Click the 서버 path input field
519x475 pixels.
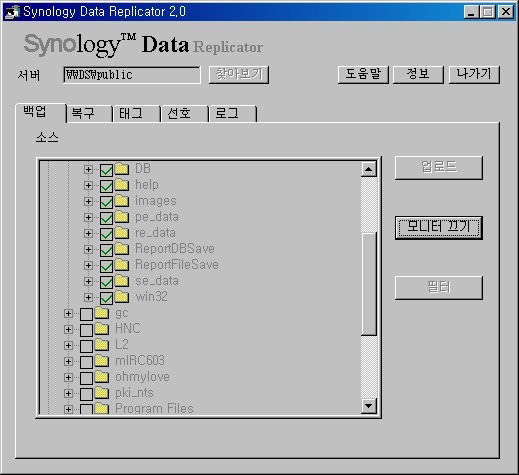click(132, 75)
